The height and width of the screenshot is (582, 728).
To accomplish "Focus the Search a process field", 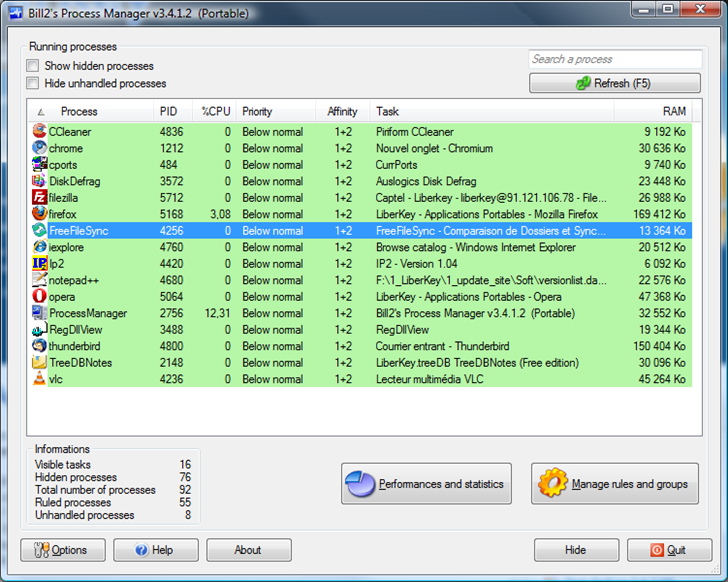I will tap(615, 59).
